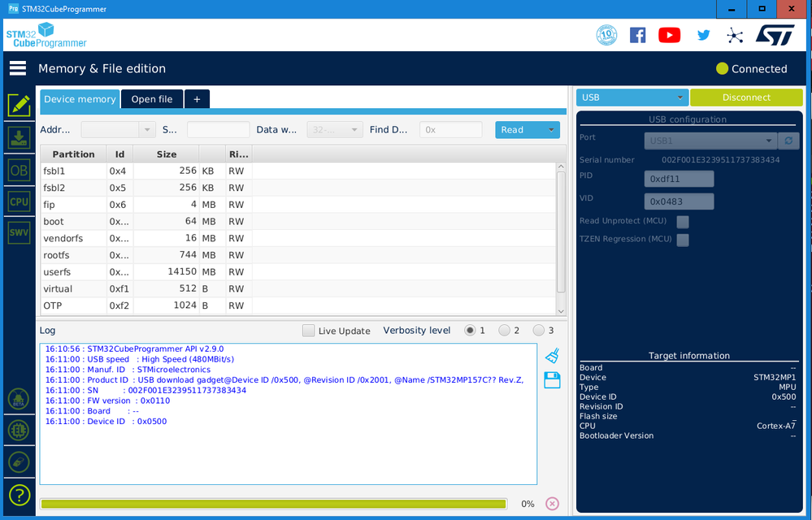The width and height of the screenshot is (812, 520).
Task: Expand the Read button dropdown arrow
Action: click(551, 130)
